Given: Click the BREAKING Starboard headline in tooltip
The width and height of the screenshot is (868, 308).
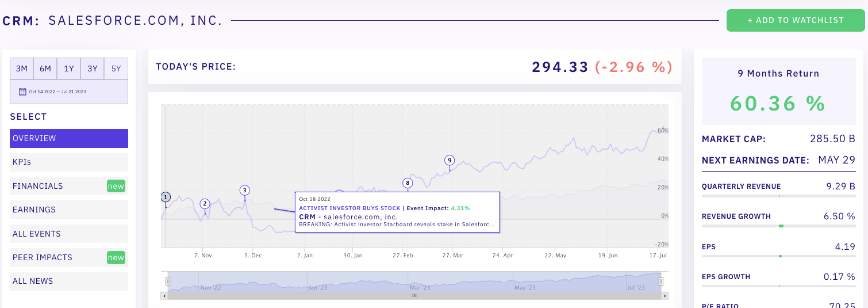Looking at the screenshot, I should (397, 225).
